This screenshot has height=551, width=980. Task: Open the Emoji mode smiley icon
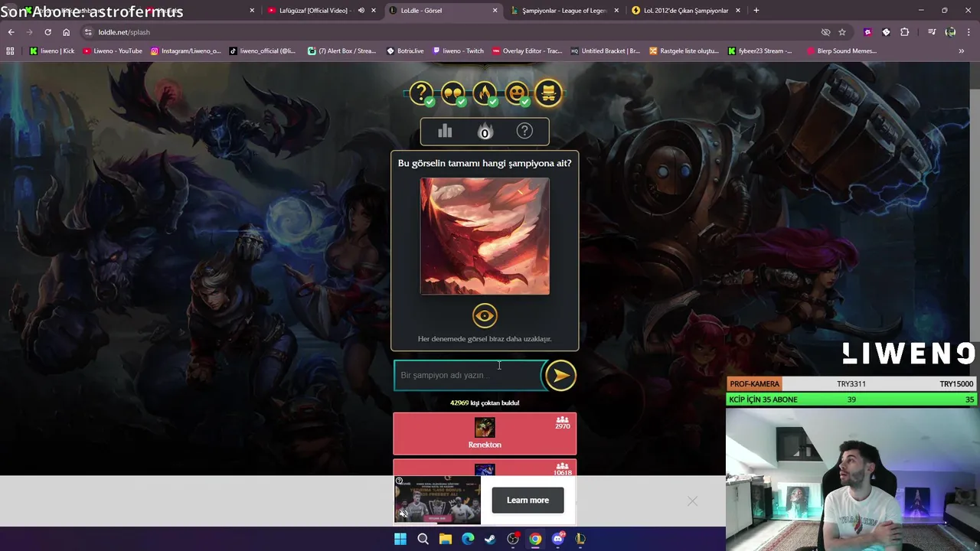(517, 93)
